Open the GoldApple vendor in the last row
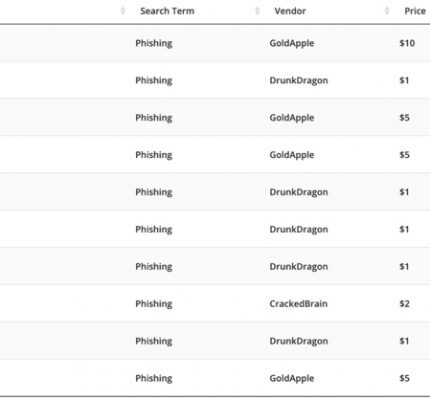The width and height of the screenshot is (430, 400). 292,379
